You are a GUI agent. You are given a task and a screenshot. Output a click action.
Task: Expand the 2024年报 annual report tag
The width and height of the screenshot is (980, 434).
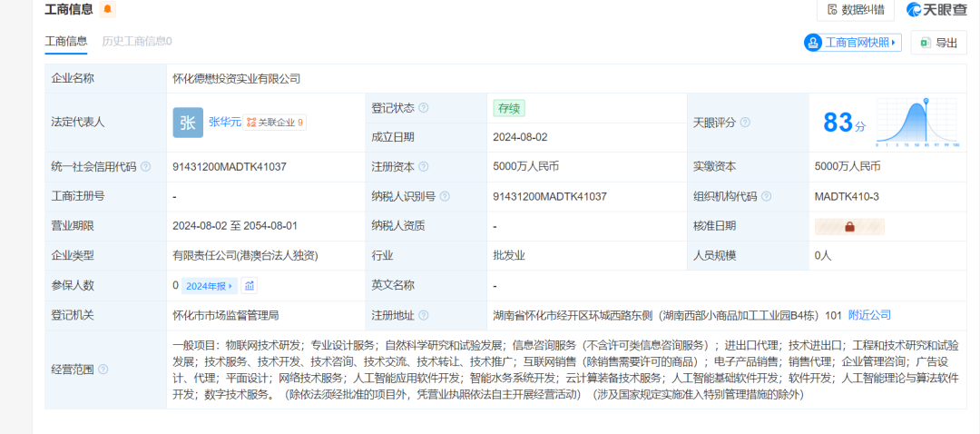coord(210,286)
